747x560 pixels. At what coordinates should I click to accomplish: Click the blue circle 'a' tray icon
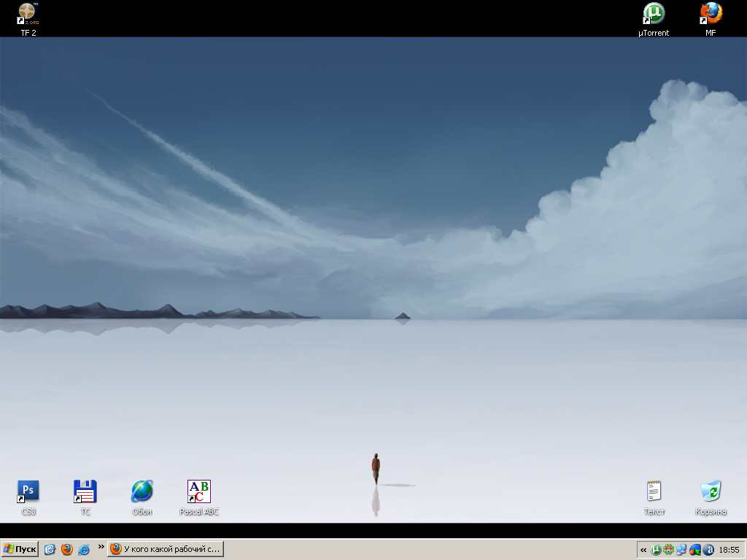click(x=708, y=550)
